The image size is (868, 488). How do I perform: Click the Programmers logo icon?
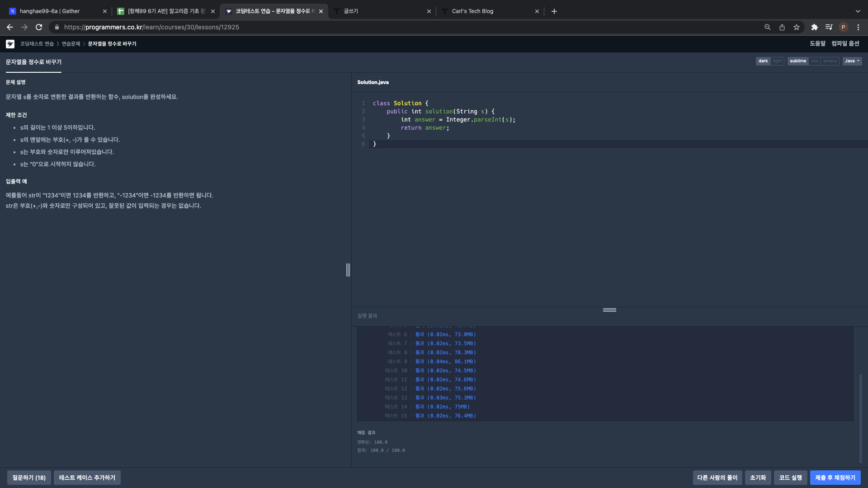10,44
